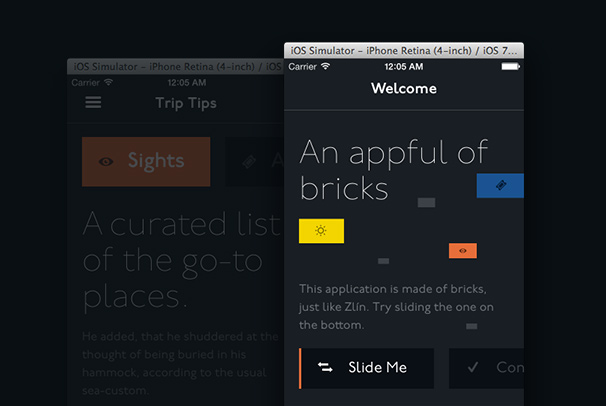Click the swap arrows icon on Slide Me
The image size is (606, 406).
coord(325,368)
